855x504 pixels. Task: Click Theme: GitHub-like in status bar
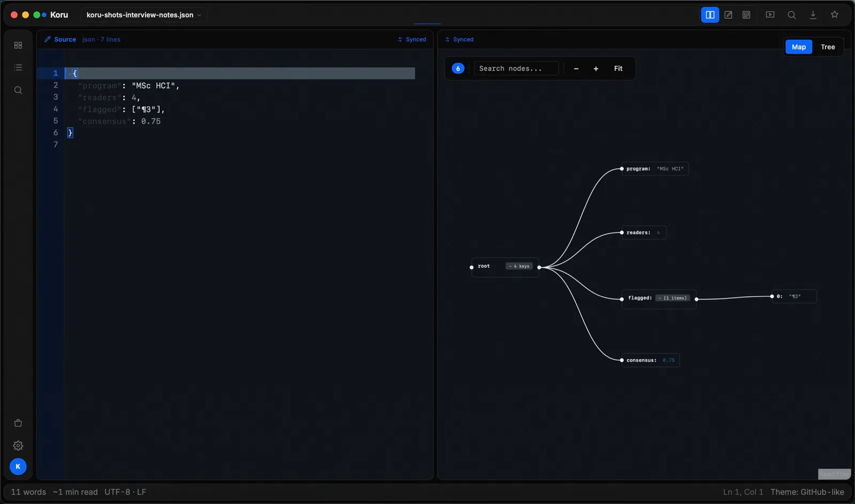tap(807, 492)
